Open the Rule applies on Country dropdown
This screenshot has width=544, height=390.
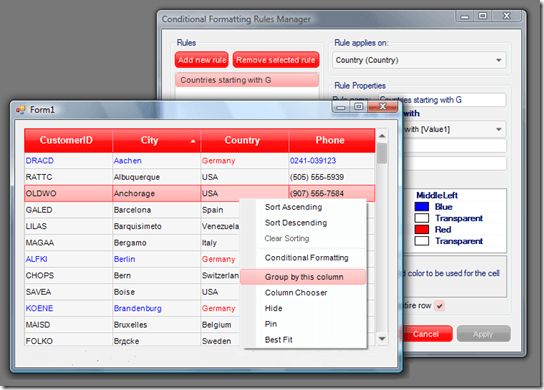click(499, 60)
